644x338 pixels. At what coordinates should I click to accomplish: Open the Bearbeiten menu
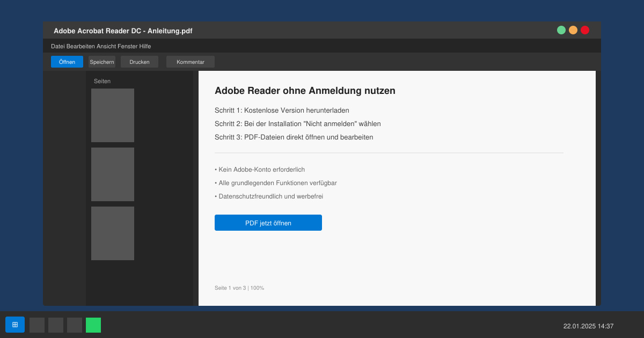[x=80, y=46]
